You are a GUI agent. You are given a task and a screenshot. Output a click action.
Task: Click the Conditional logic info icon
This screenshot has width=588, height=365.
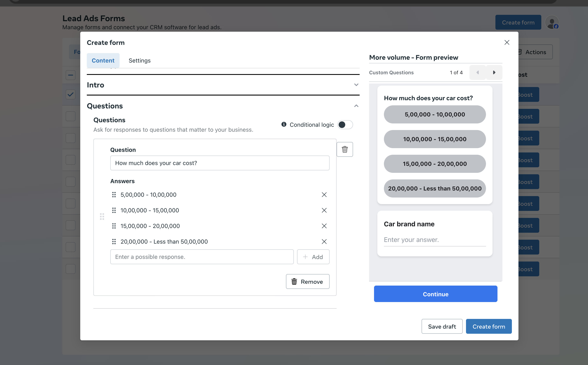click(284, 124)
